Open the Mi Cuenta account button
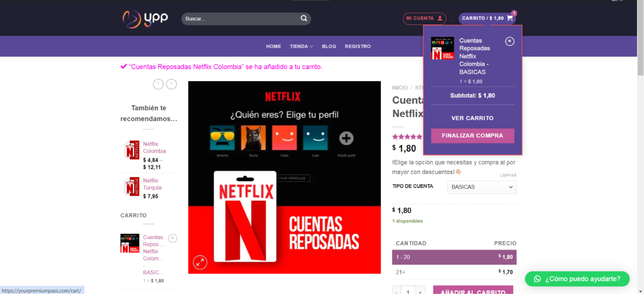The width and height of the screenshot is (644, 294). 424,18
